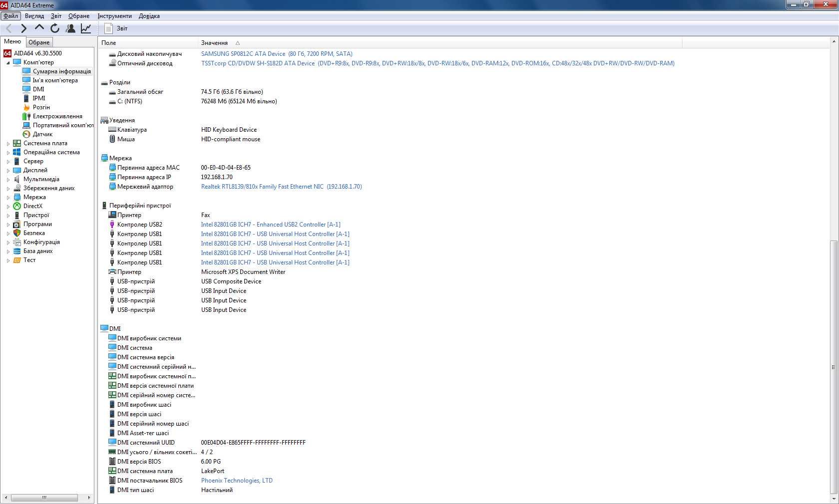This screenshot has width=839, height=504.
Task: Click the Fax printer row icon
Action: coord(112,215)
